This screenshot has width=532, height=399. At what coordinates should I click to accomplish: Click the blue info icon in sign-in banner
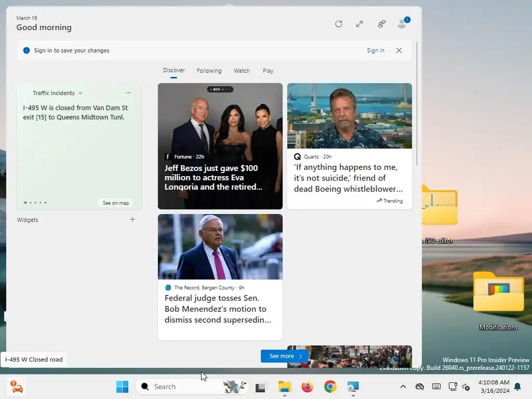click(x=26, y=50)
